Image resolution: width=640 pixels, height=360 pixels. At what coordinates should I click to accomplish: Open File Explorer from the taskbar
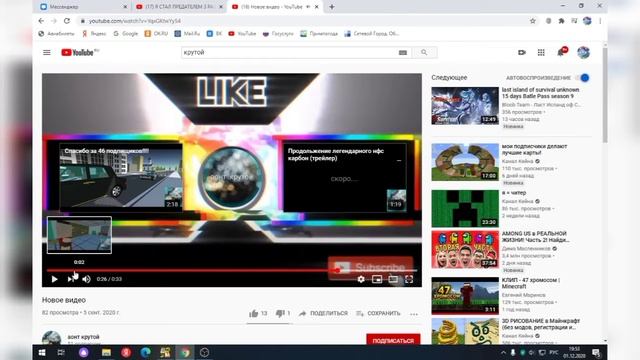click(x=106, y=352)
